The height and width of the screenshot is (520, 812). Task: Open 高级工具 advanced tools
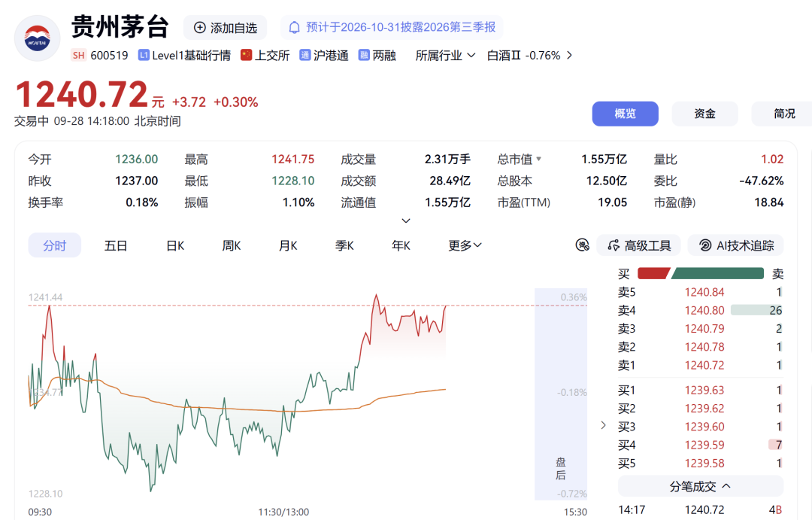pos(640,245)
